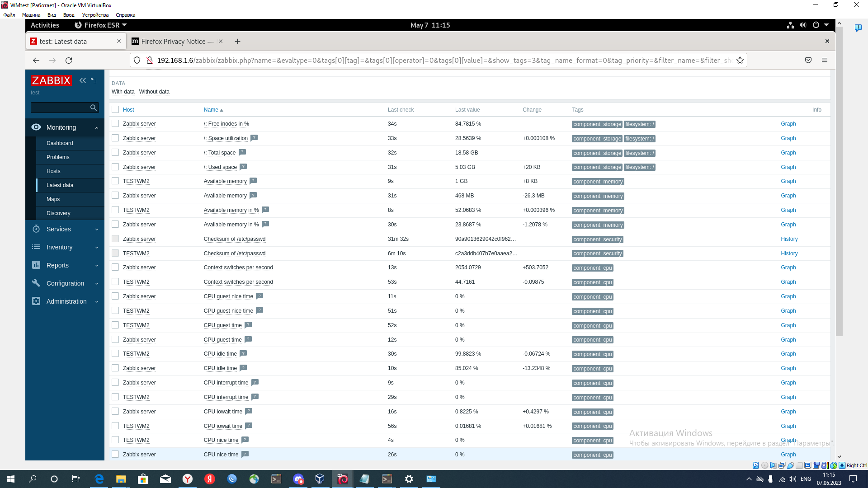Open the ENG language indicator in taskbar
This screenshot has height=488, width=868.
[x=806, y=479]
